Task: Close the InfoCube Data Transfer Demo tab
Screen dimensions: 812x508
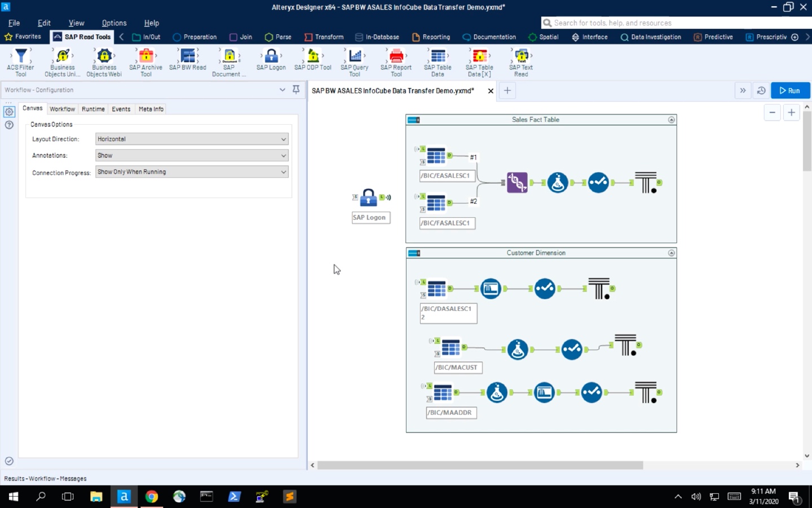Action: [491, 91]
